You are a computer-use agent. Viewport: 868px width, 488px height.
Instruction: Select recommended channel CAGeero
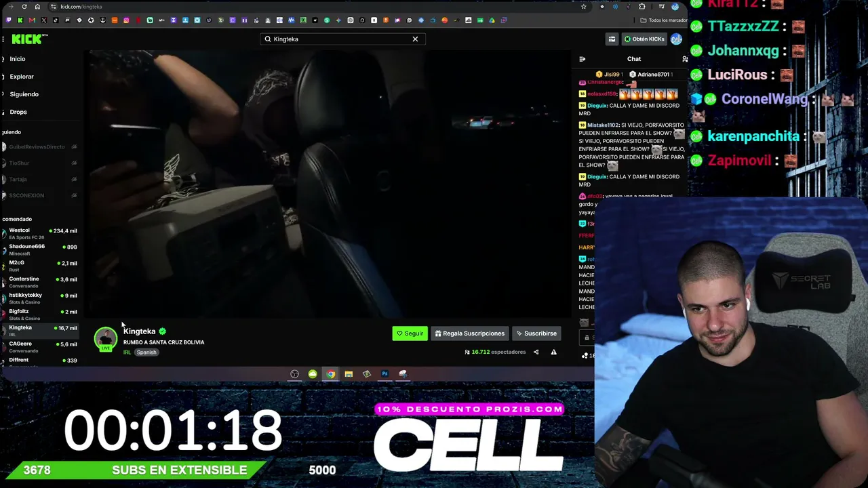click(x=39, y=347)
